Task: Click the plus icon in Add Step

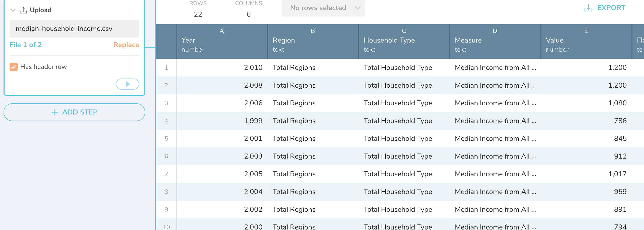Action: (x=55, y=112)
